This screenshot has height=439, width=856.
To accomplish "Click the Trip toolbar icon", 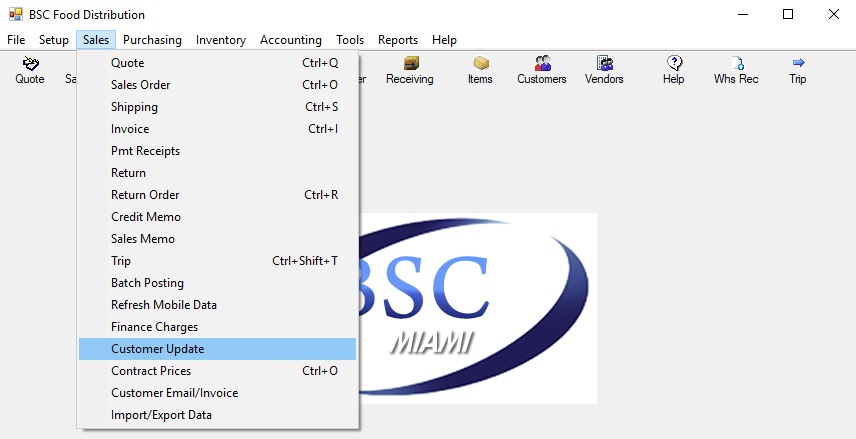I will click(798, 70).
